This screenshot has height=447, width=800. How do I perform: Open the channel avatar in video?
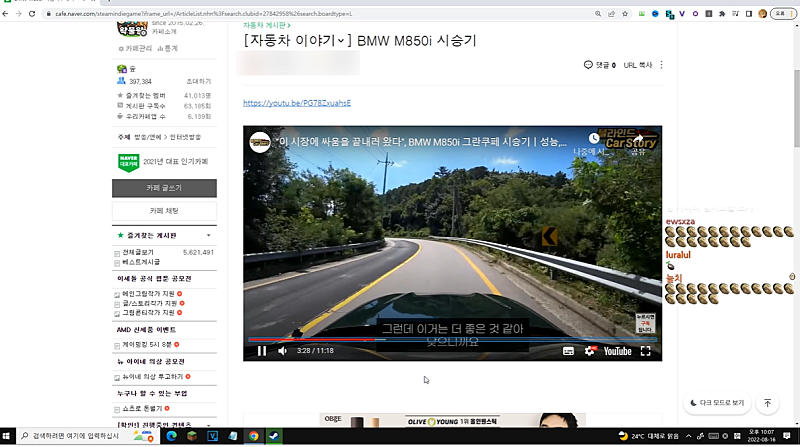260,142
